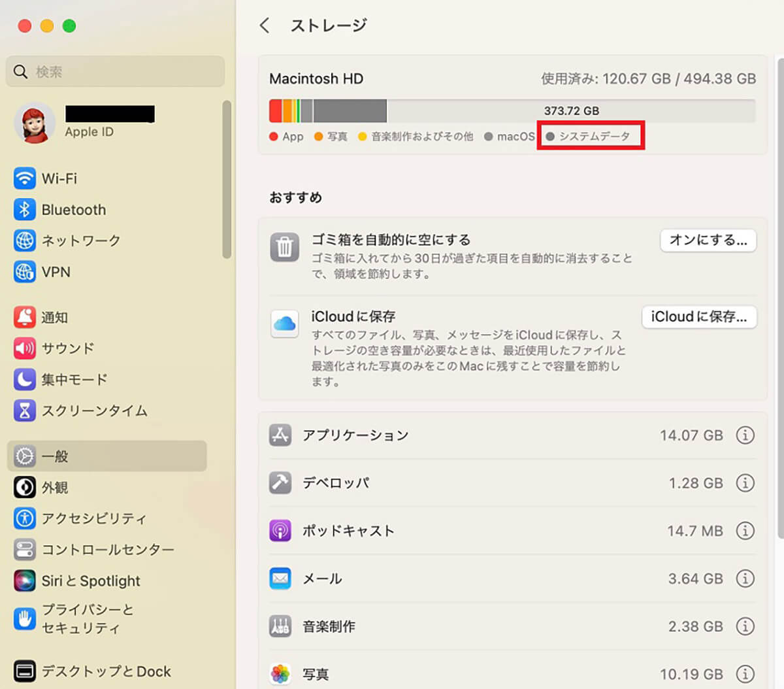Open デスクトップと Dock icon
Image resolution: width=784 pixels, height=689 pixels.
[25, 671]
